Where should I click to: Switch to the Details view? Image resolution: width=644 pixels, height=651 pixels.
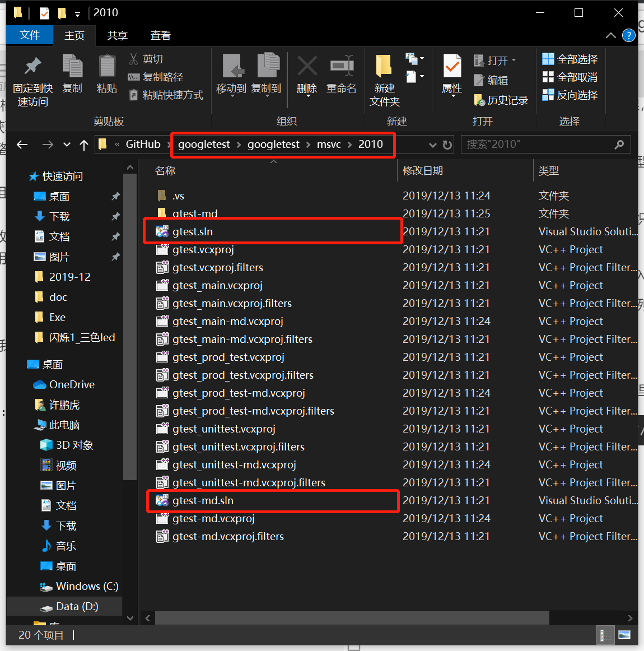pyautogui.click(x=606, y=635)
